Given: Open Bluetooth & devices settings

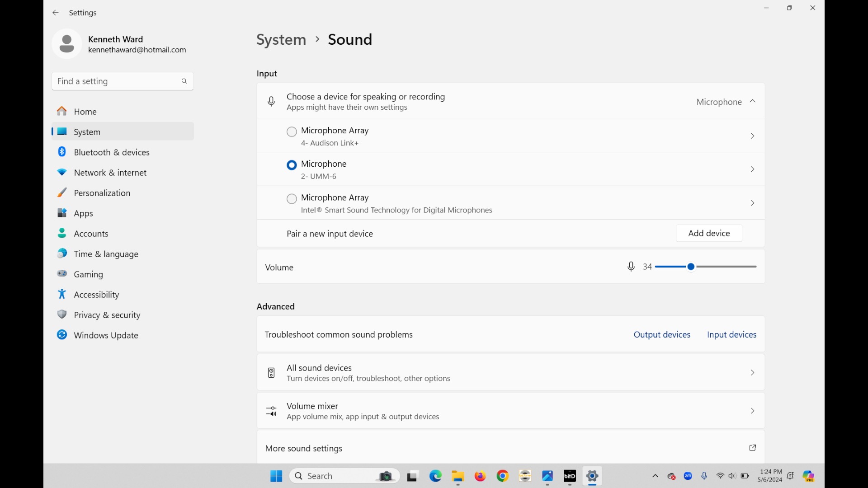Looking at the screenshot, I should 123,152.
